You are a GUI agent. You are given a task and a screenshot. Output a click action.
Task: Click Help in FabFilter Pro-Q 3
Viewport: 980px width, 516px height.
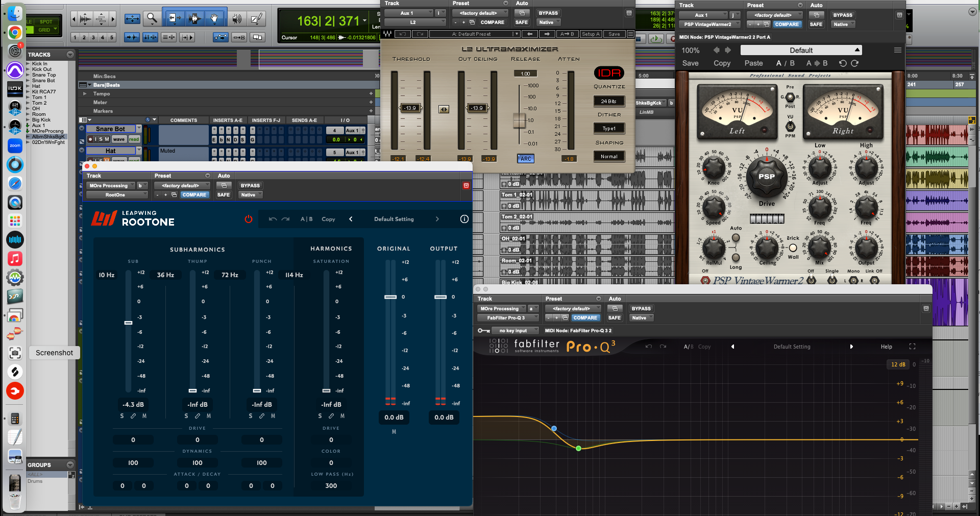coord(887,347)
